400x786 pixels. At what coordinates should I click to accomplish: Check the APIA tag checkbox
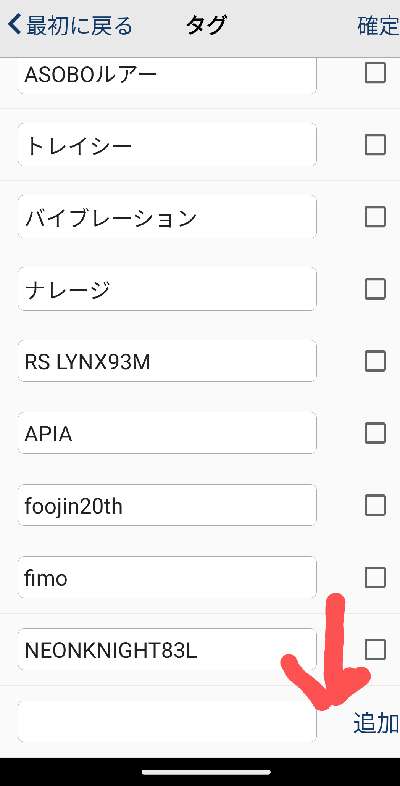(375, 433)
